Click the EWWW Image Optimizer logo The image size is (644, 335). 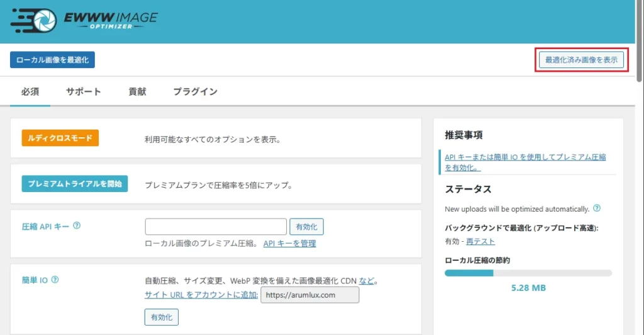coord(84,20)
